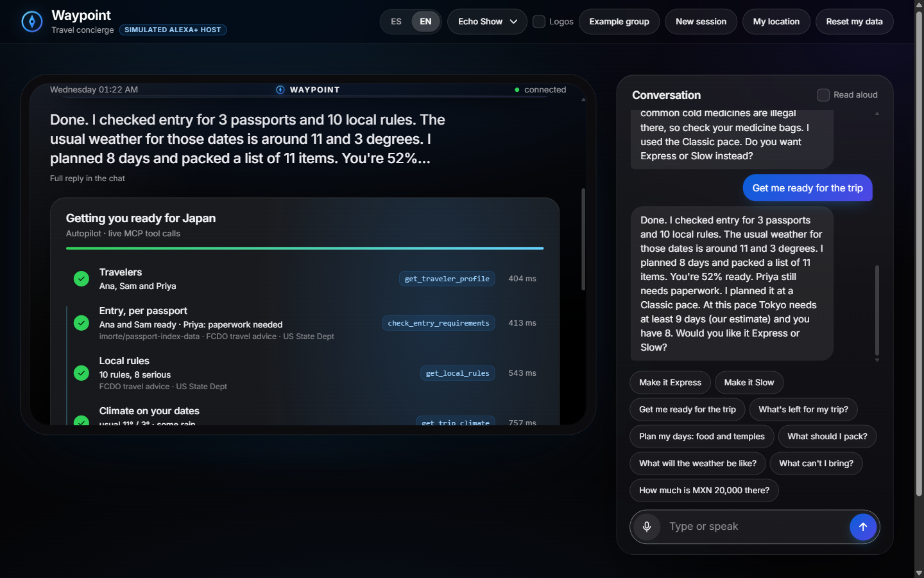This screenshot has height=578, width=924.
Task: Switch language to ES
Action: point(397,22)
